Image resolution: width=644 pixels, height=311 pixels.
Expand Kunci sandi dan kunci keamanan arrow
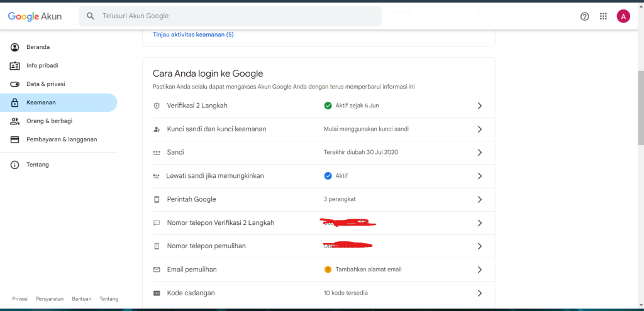[479, 129]
